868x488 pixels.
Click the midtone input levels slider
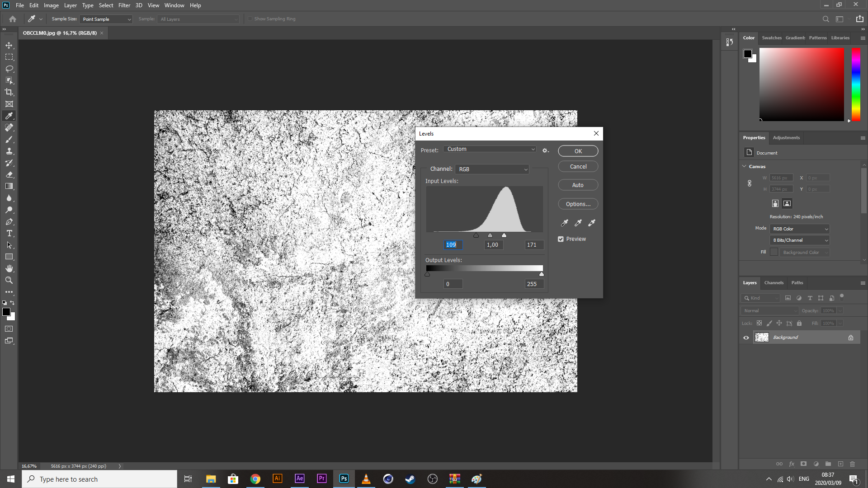point(490,235)
